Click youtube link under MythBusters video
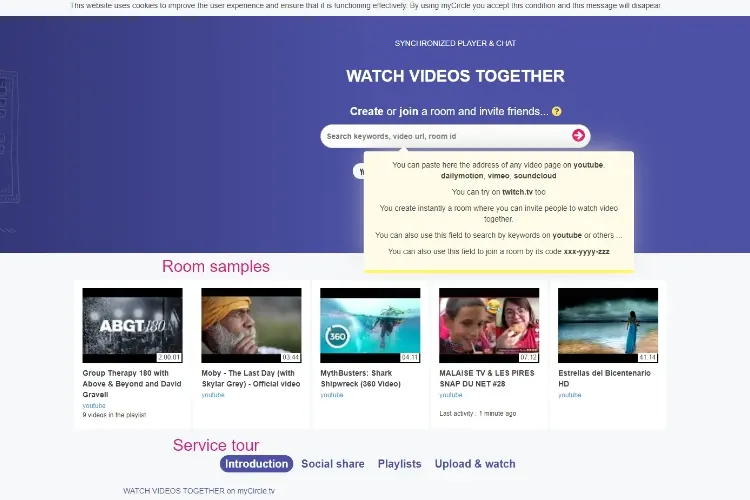The height and width of the screenshot is (500, 750). 331,395
